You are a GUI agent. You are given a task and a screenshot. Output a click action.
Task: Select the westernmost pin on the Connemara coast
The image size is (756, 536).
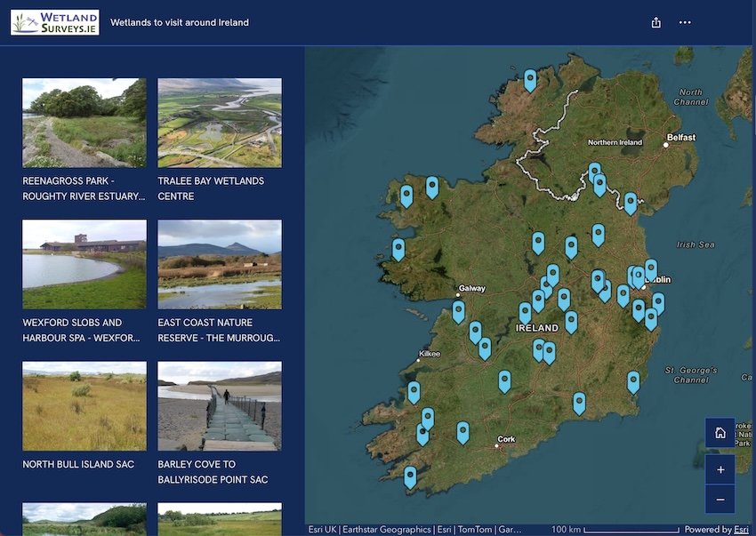pos(398,249)
